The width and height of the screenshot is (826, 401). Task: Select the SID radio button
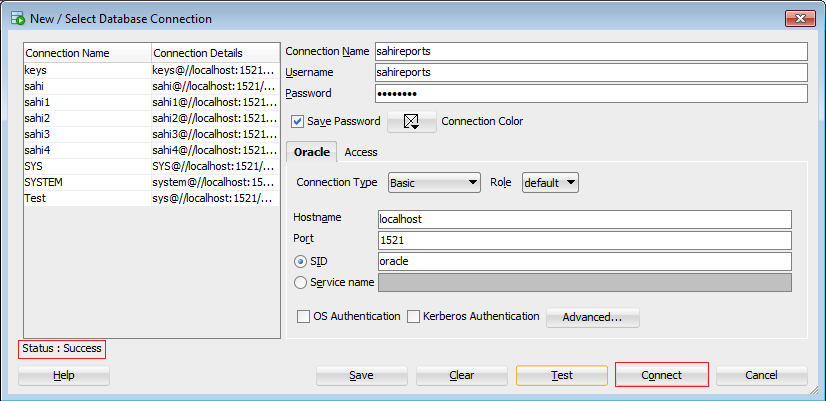300,261
